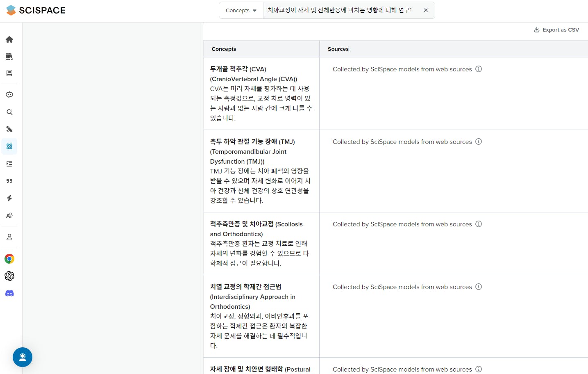Open the citation quote marks icon
Screen dimensions: 588x374
(9, 181)
